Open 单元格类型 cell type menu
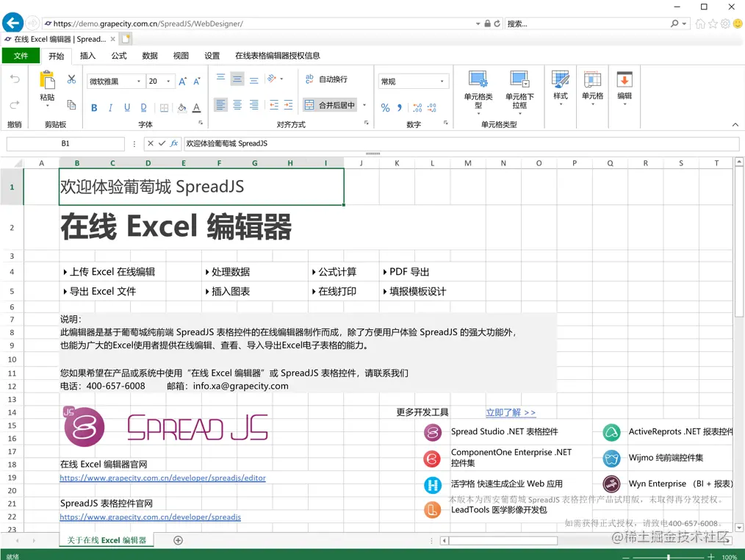 point(478,92)
